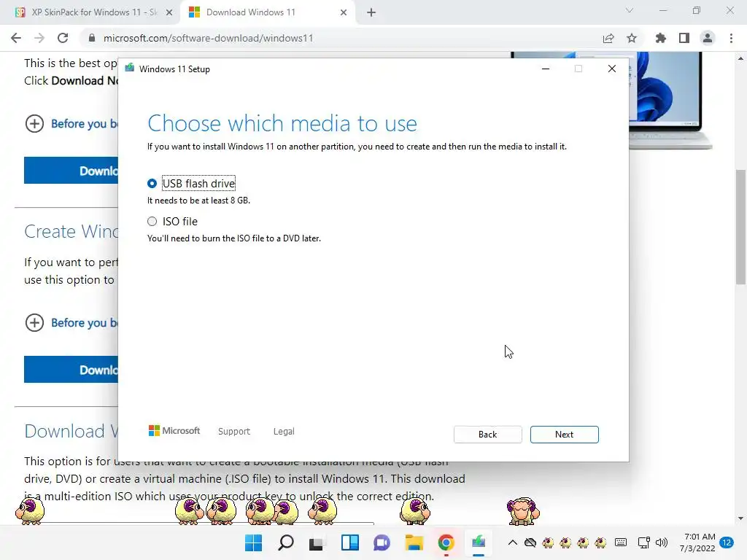Image resolution: width=747 pixels, height=560 pixels.
Task: Open the Legal link in Setup
Action: pyautogui.click(x=284, y=432)
